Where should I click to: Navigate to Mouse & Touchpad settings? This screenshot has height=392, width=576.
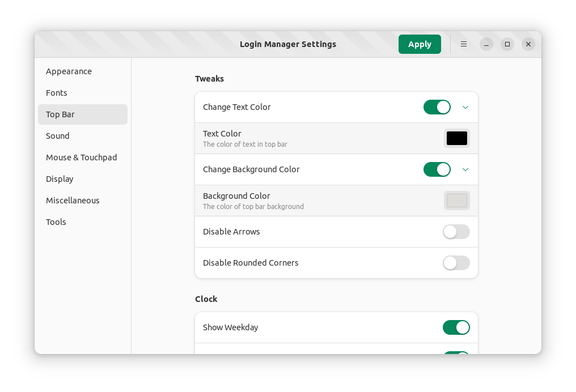82,157
